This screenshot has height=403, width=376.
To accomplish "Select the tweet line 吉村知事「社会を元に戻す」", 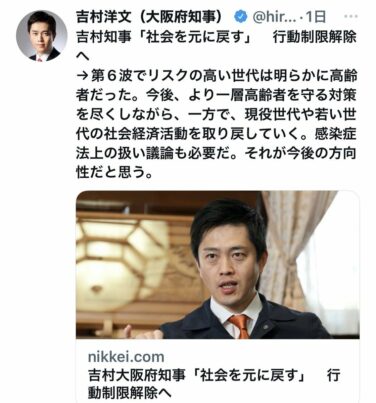I will (163, 37).
